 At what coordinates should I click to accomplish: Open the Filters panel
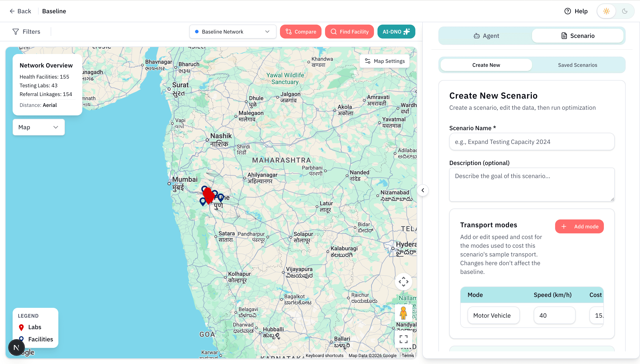pos(26,32)
